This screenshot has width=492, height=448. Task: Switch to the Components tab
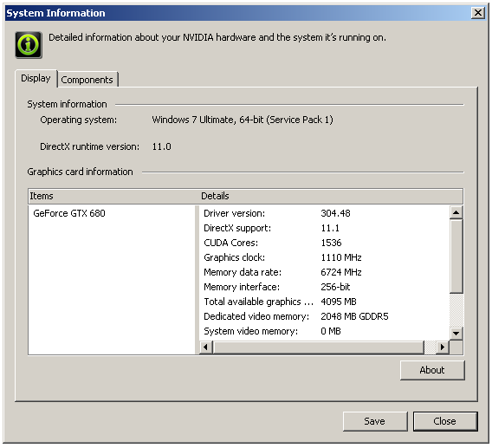click(87, 80)
